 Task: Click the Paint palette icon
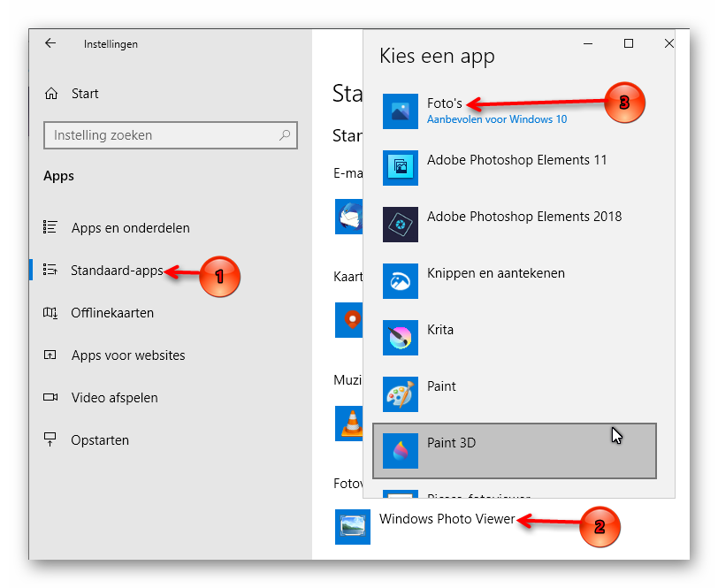tap(400, 394)
